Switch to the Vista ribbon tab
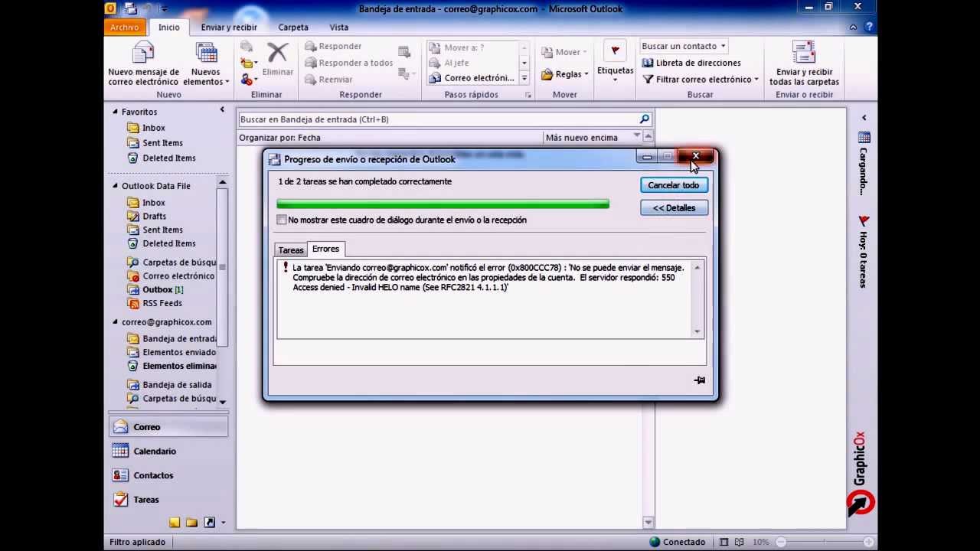 click(x=339, y=27)
